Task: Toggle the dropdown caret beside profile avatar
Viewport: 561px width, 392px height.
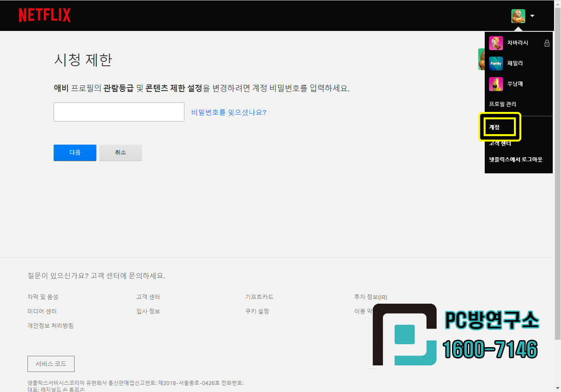Action: coord(532,16)
